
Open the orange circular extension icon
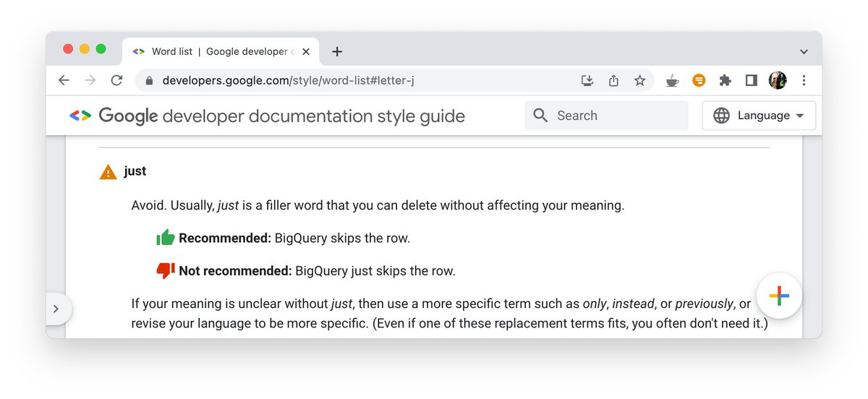tap(699, 80)
